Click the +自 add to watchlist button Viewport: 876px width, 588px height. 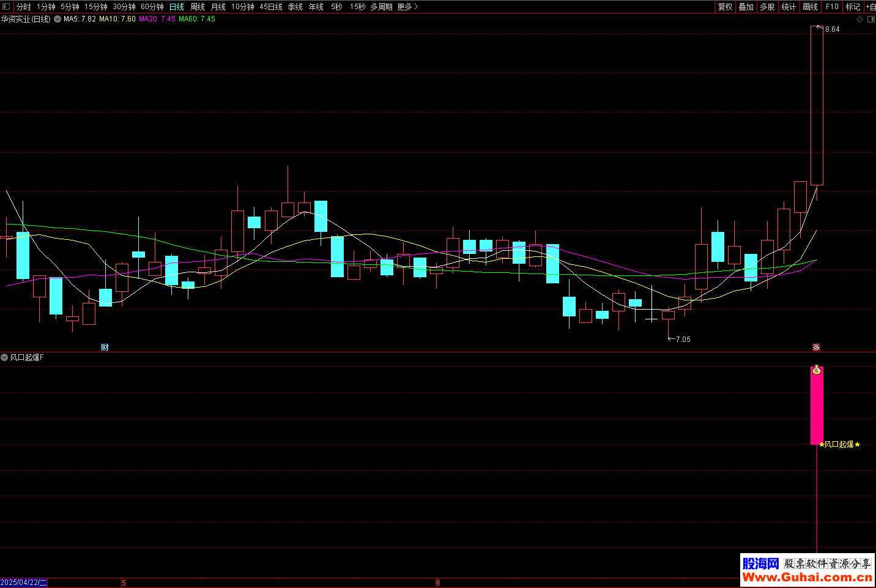pos(870,7)
